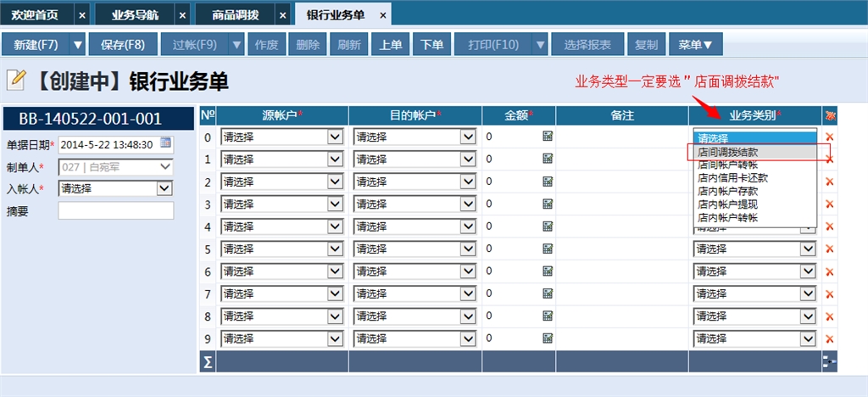The height and width of the screenshot is (397, 868).
Task: Open row 3 目的帐户 dropdown
Action: [468, 204]
